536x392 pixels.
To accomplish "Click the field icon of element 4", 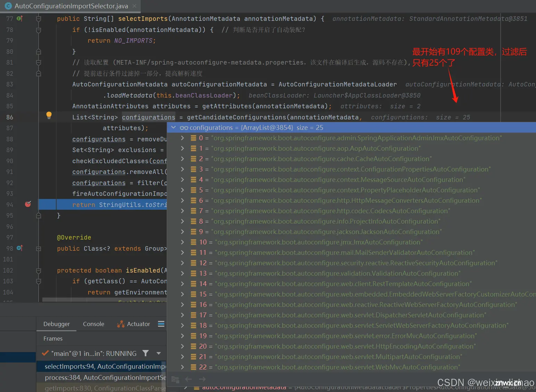I will click(193, 180).
